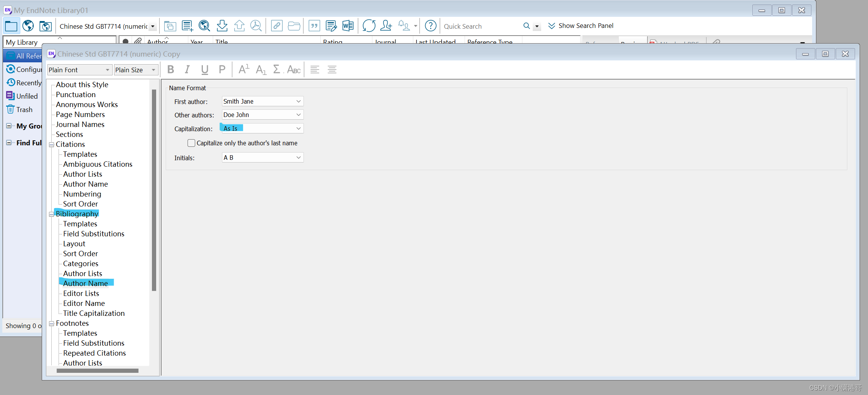Select Journal Names in style tree
868x395 pixels.
coord(80,124)
